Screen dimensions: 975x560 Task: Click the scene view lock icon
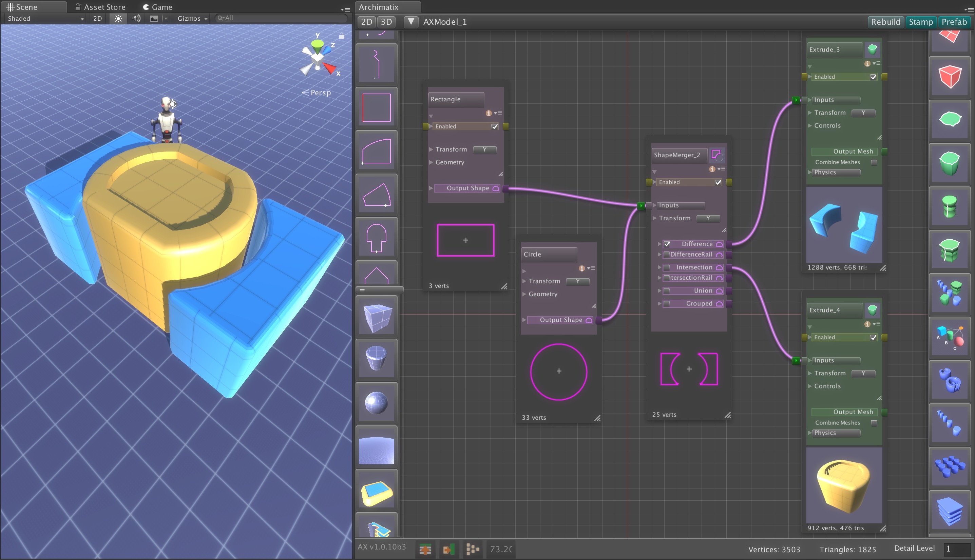pos(341,36)
